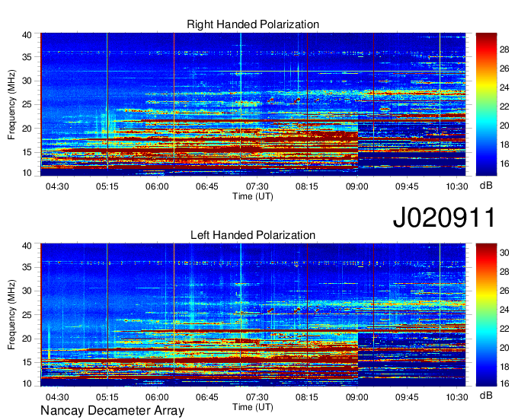The width and height of the screenshot is (518, 420).
Task: Click the Right Handed plot's color scale bar
Action: point(486,104)
